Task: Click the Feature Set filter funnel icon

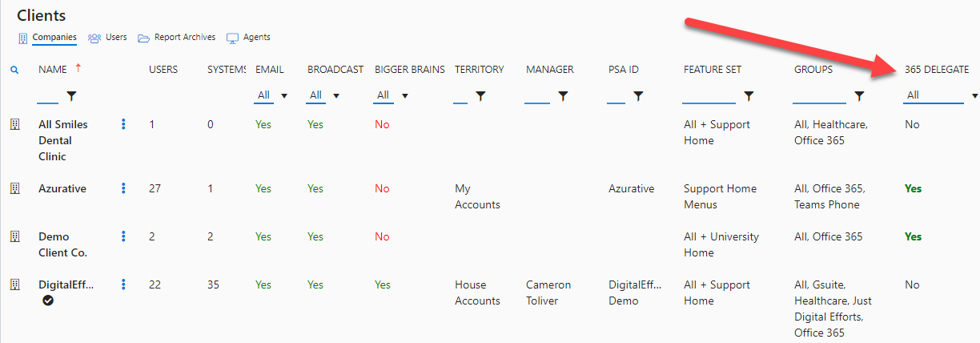Action: pyautogui.click(x=749, y=96)
